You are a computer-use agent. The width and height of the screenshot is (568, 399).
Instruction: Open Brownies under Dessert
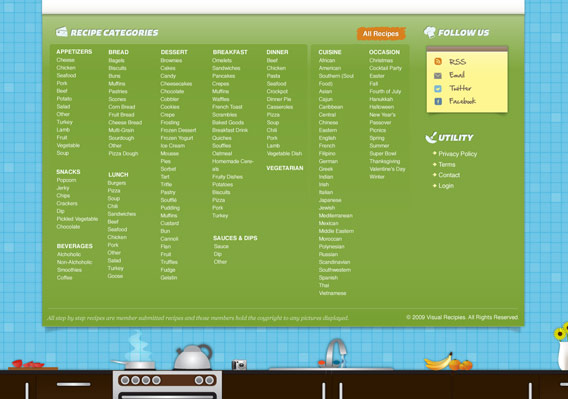[171, 61]
